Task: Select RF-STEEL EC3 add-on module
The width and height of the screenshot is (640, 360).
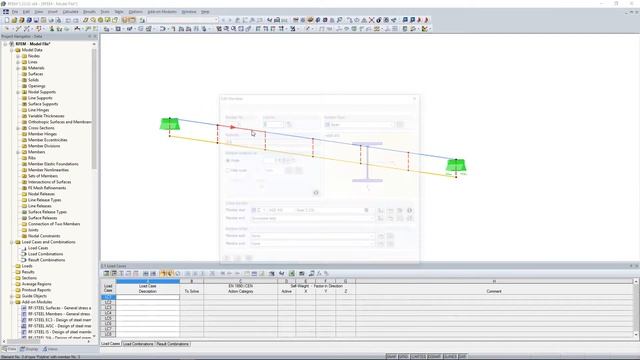Action: point(60,320)
